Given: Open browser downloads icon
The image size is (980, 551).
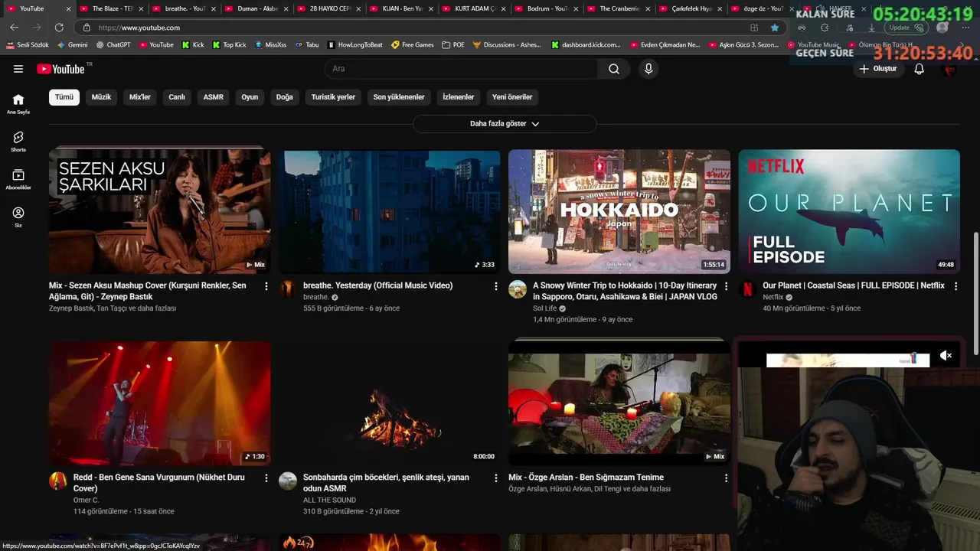Looking at the screenshot, I should (871, 28).
